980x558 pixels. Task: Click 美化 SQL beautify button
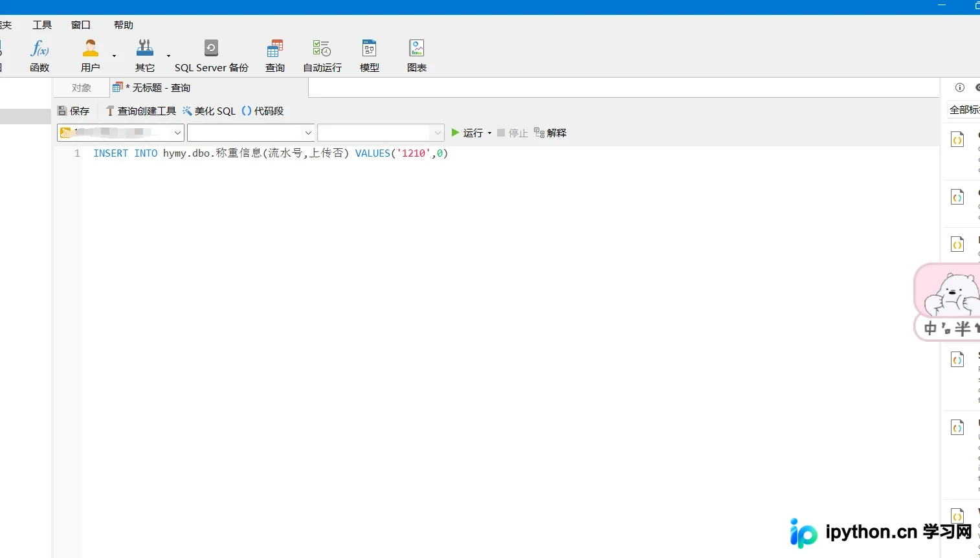point(209,111)
